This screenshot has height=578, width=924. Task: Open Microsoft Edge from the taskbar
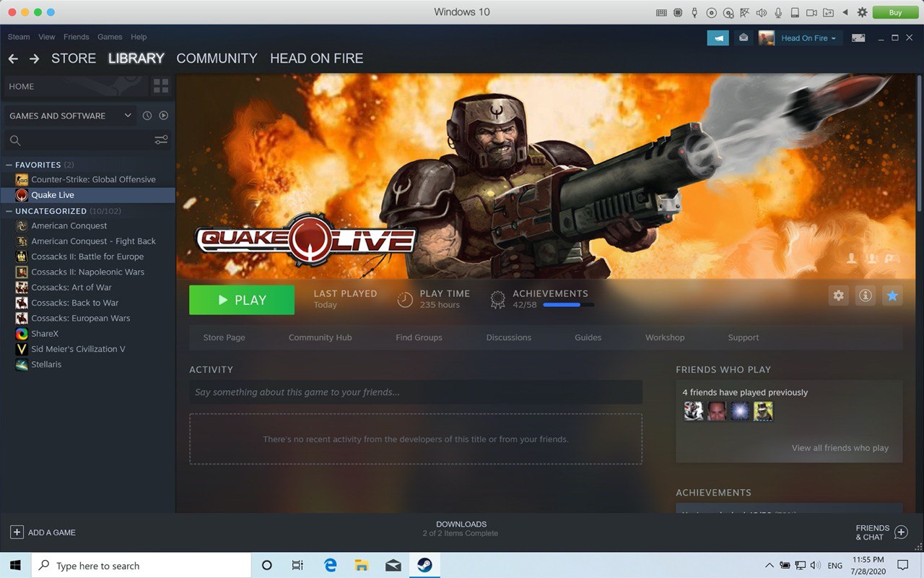pos(331,566)
